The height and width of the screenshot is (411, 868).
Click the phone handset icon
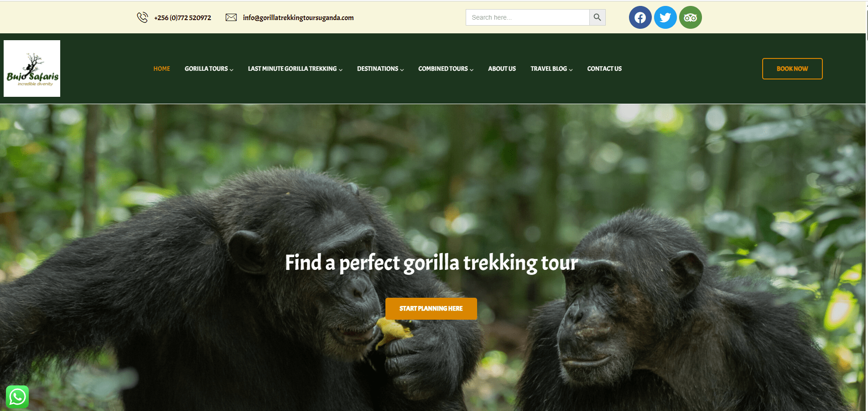142,17
